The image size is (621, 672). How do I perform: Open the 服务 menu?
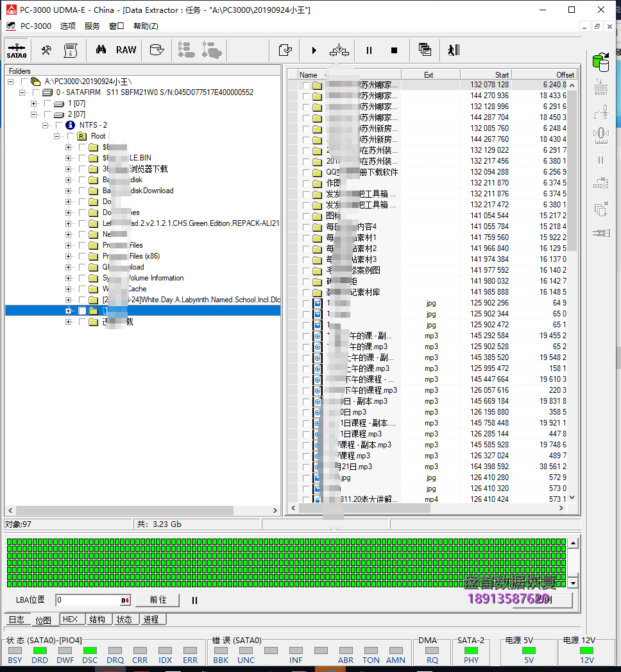tap(92, 26)
